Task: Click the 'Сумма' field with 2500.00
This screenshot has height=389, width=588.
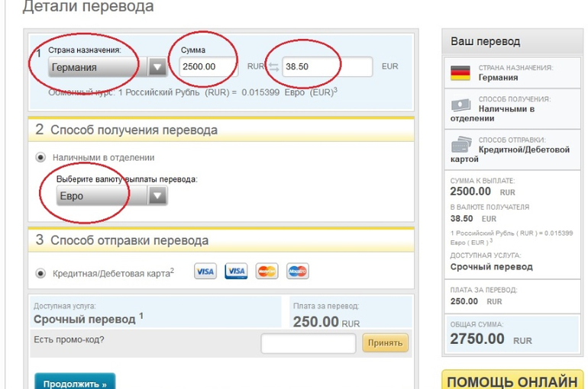Action: (x=208, y=67)
